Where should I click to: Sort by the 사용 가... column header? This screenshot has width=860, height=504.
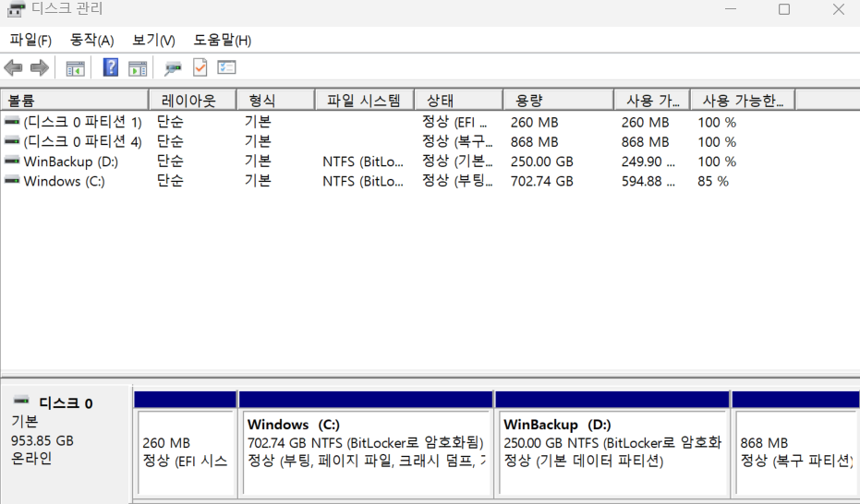(652, 101)
